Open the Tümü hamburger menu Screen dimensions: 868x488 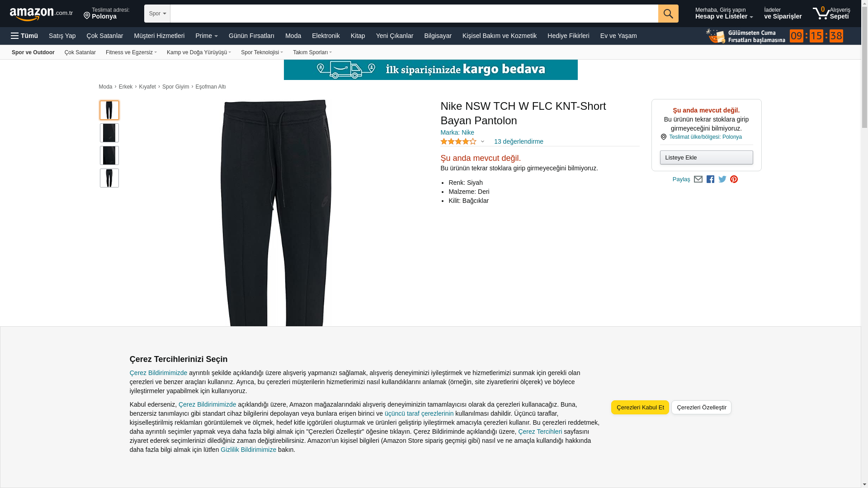pos(24,36)
